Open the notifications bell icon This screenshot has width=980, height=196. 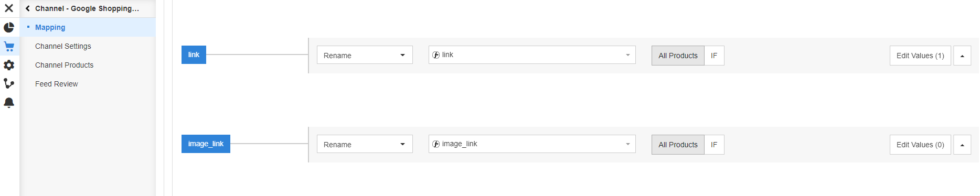(9, 103)
